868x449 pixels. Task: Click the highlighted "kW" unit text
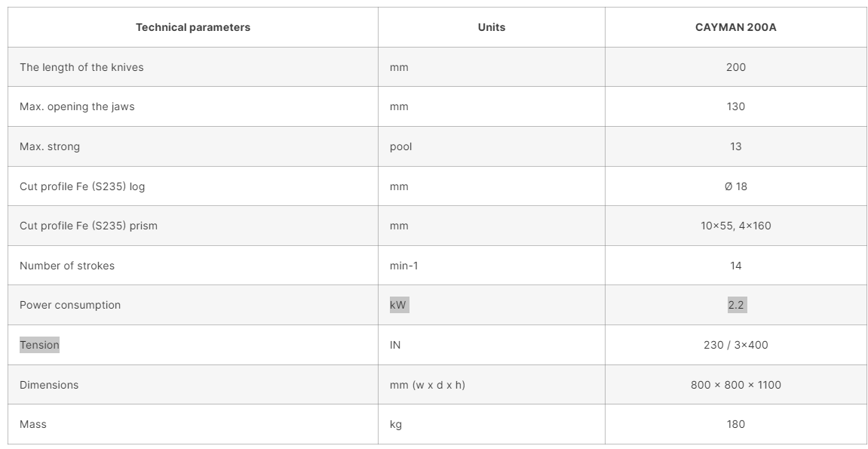point(399,305)
